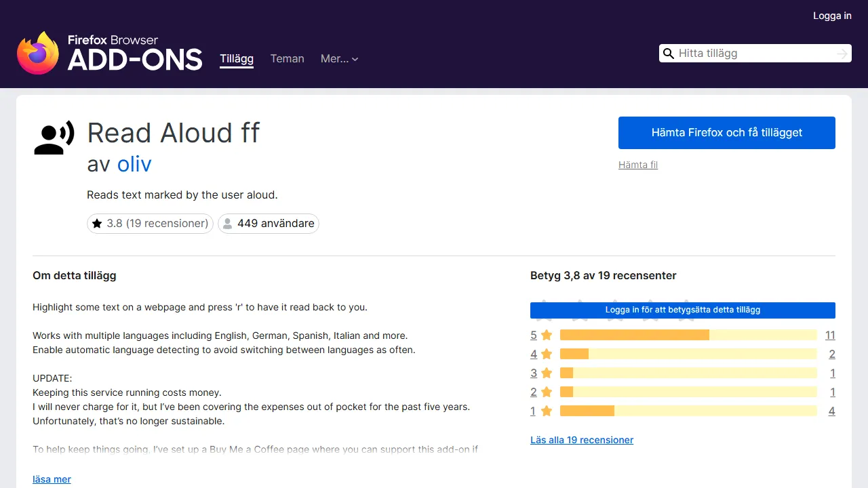Click Hämta Firefox och få tillägget button
The image size is (868, 488).
(x=726, y=133)
